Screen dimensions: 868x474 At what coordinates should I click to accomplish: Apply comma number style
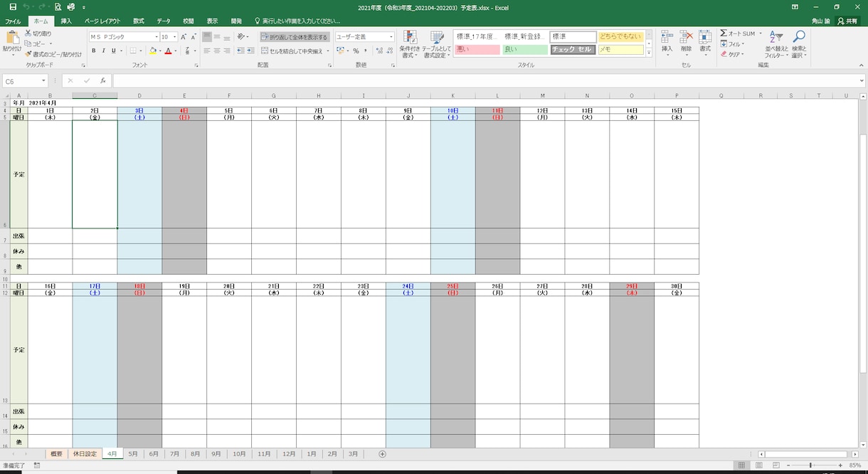point(366,51)
